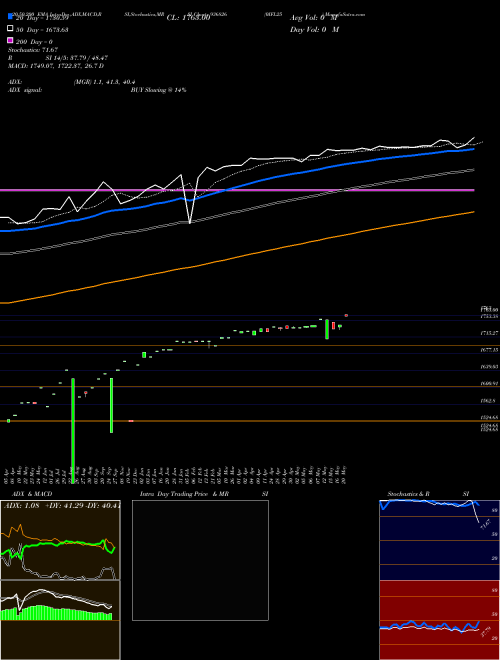This screenshot has width=500, height=660.
Task: Click the Avg Vol: 0 M text
Action: tap(314, 18)
